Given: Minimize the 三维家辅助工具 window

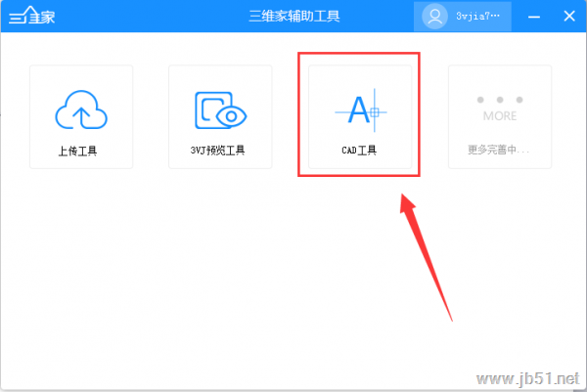Looking at the screenshot, I should point(534,17).
